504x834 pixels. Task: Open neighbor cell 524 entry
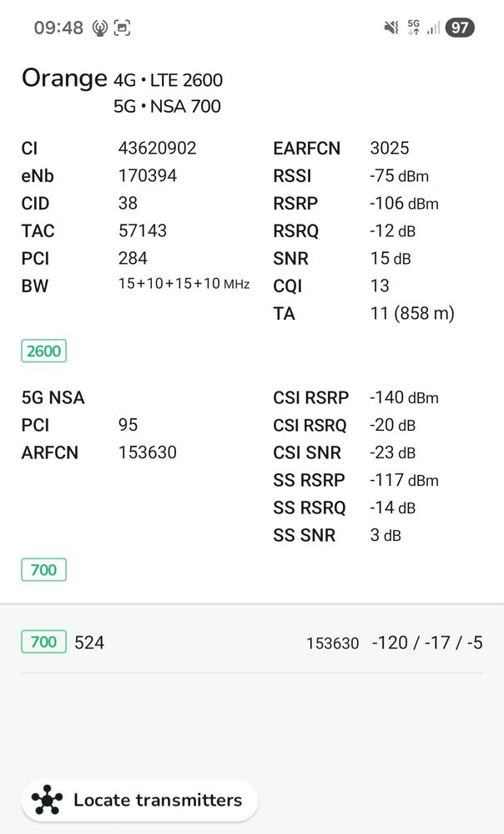point(89,643)
